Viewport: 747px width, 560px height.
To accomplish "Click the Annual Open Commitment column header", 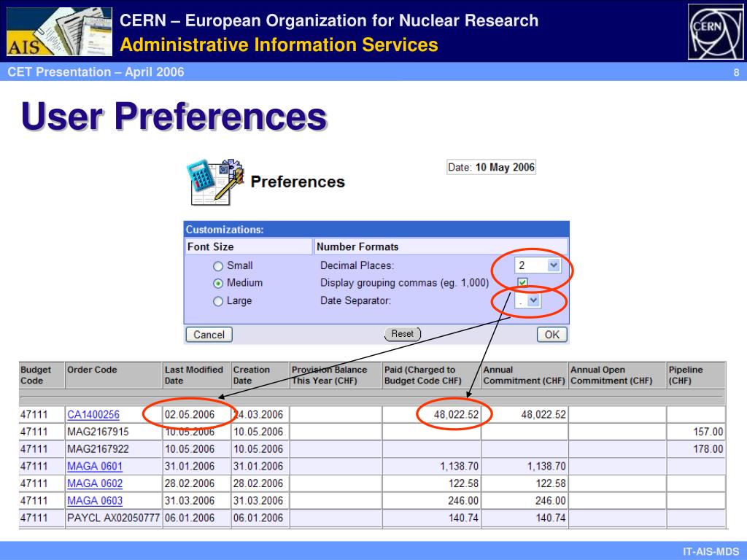I will click(617, 376).
